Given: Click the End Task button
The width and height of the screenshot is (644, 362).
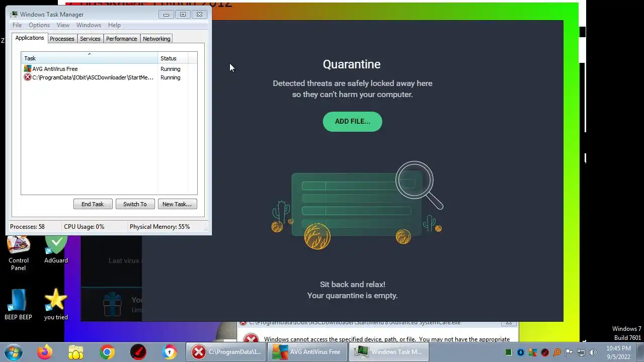Looking at the screenshot, I should (x=93, y=204).
